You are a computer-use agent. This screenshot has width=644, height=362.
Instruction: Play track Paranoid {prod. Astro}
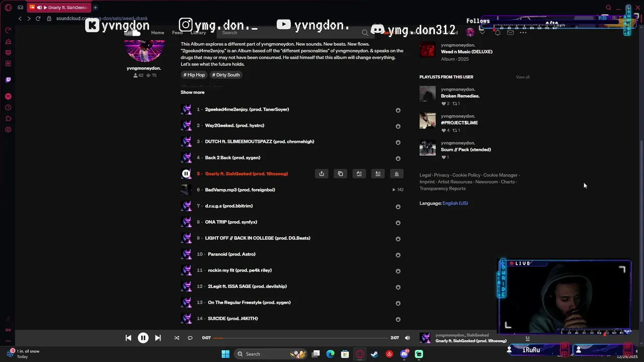pos(232,254)
